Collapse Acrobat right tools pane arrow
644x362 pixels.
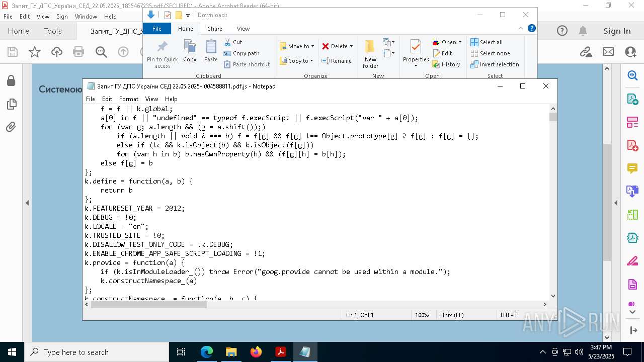616,203
